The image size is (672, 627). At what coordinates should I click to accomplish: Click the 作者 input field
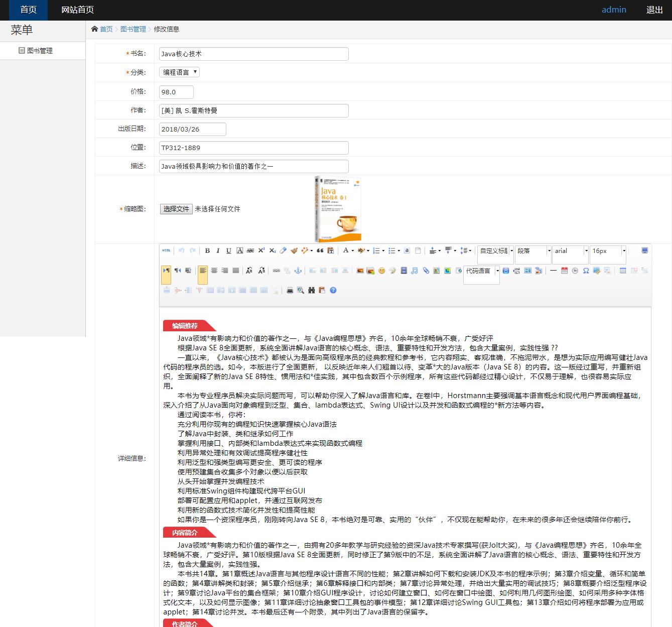(x=253, y=110)
